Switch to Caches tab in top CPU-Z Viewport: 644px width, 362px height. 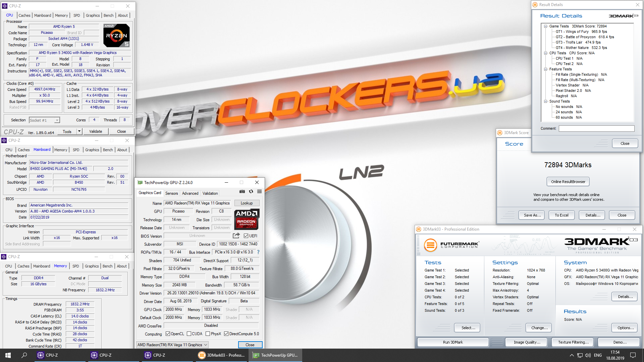24,15
